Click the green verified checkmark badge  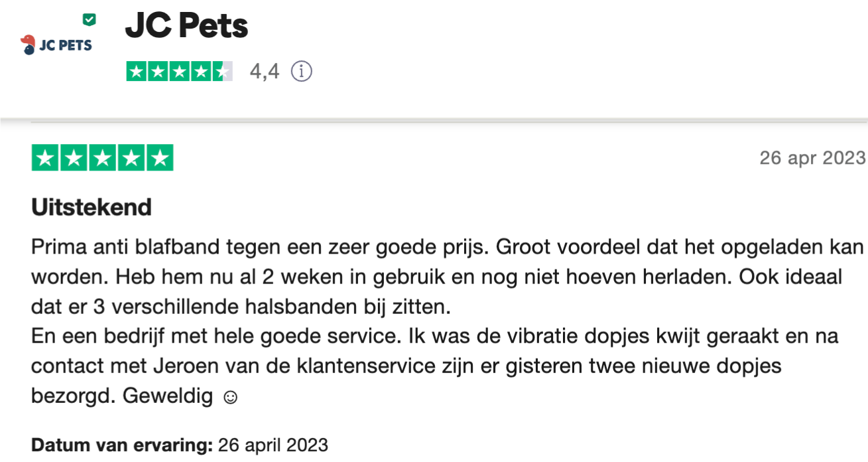pyautogui.click(x=89, y=20)
